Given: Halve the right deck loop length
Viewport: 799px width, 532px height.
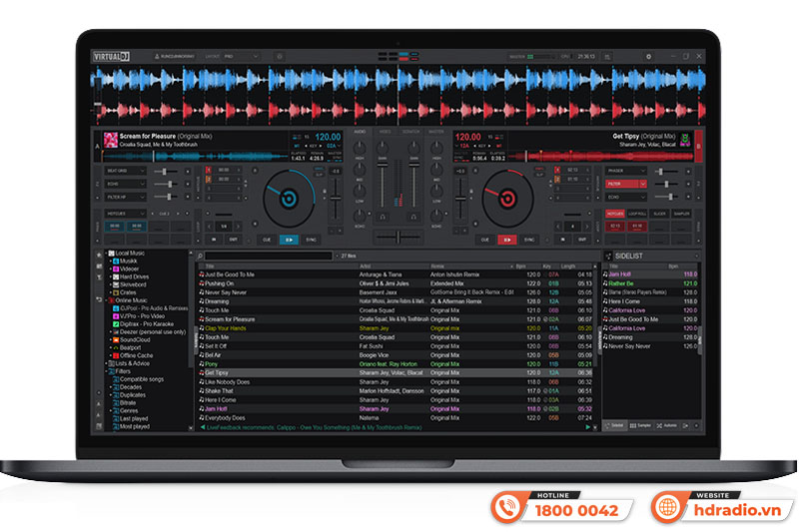Looking at the screenshot, I should coord(558,226).
